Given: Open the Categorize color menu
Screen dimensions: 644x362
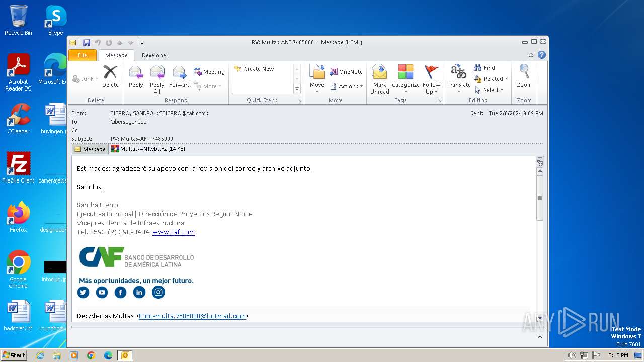Looking at the screenshot, I should [406, 79].
